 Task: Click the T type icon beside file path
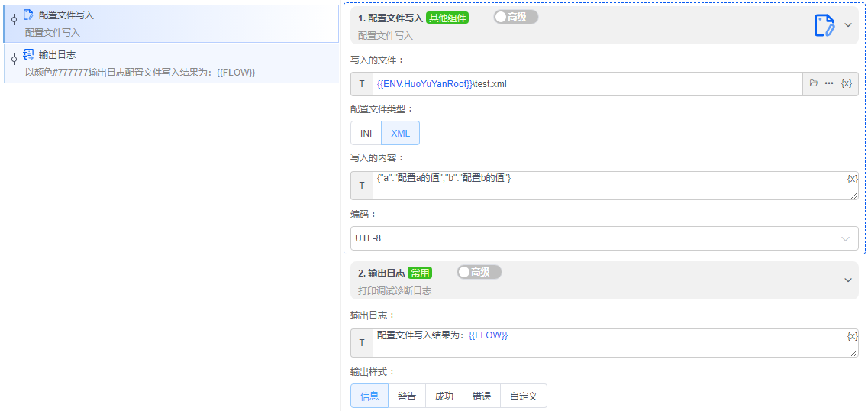[x=362, y=83]
